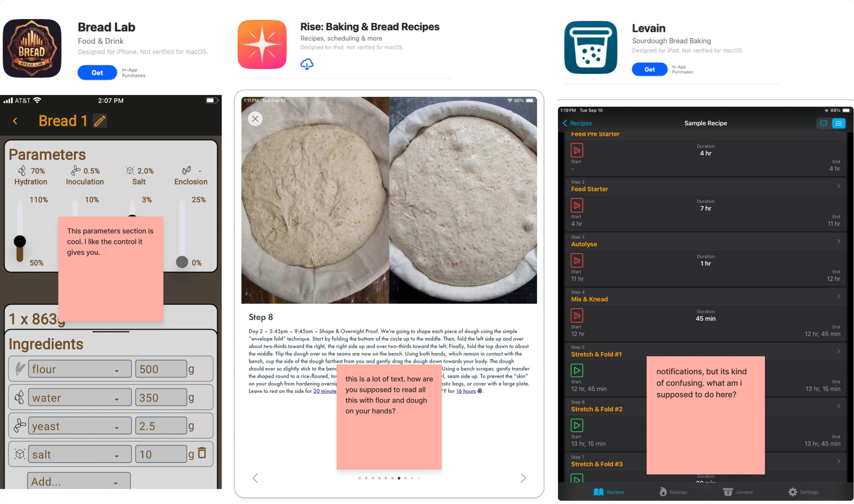Go back using Bread 1 back arrow

click(x=15, y=121)
